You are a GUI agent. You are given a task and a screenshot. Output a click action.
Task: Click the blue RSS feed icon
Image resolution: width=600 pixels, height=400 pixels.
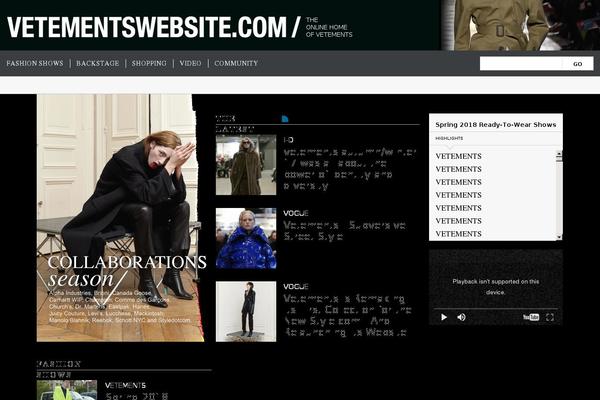tap(285, 119)
